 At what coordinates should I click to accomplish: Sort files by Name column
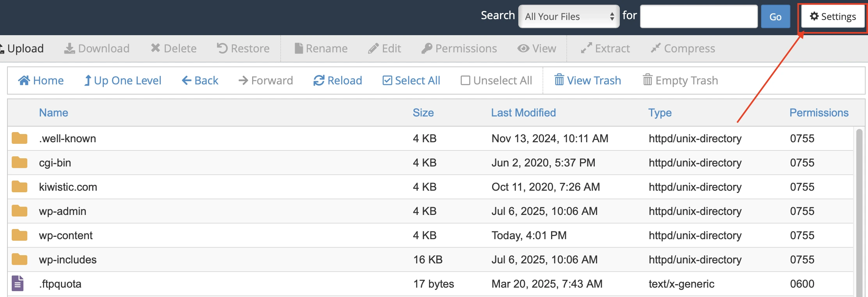(x=53, y=113)
